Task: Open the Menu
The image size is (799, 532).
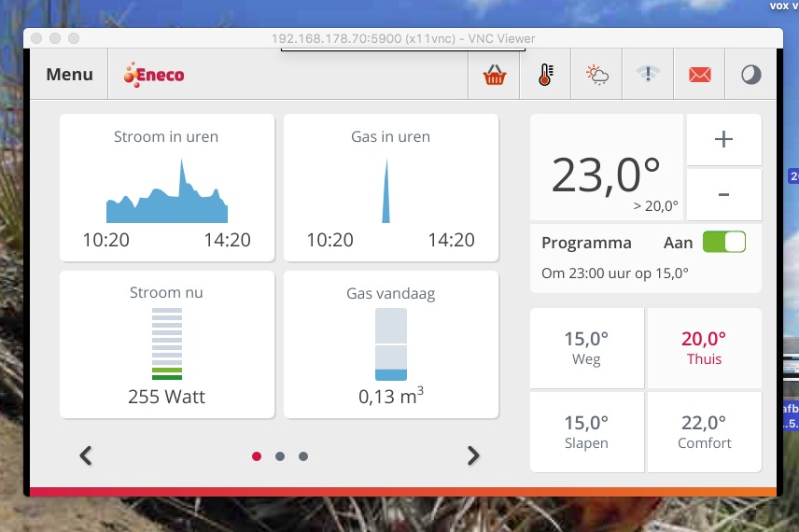Action: coord(69,75)
